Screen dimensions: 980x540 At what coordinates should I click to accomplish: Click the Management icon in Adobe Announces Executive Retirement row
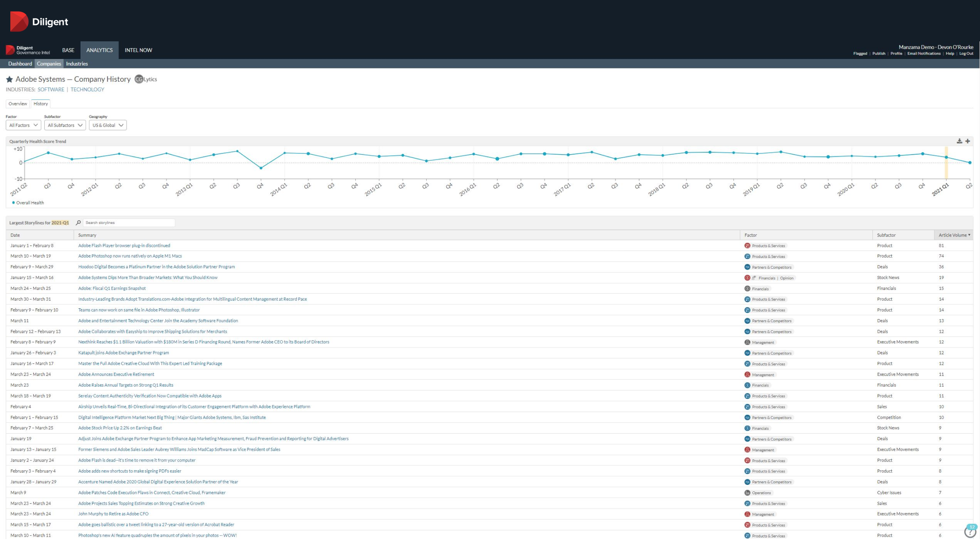(x=747, y=375)
